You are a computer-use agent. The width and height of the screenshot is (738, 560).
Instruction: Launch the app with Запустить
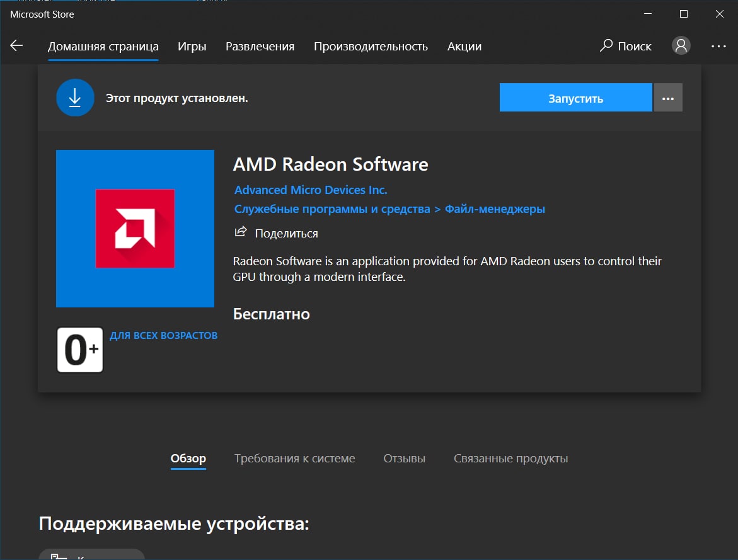coord(575,98)
